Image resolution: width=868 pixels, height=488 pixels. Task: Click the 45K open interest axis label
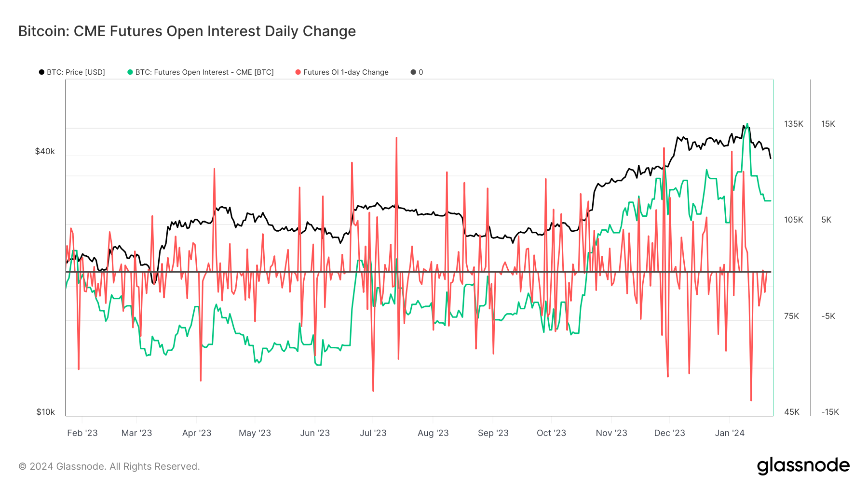[792, 412]
